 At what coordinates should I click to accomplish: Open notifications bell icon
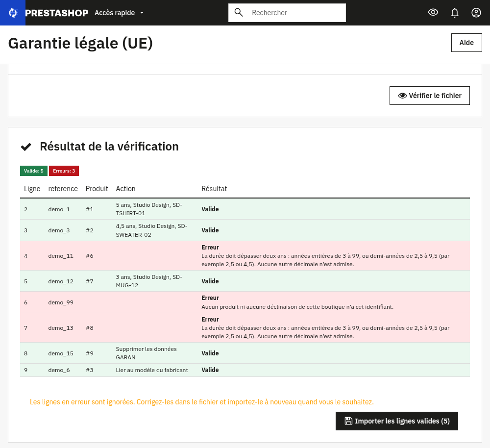pyautogui.click(x=454, y=13)
